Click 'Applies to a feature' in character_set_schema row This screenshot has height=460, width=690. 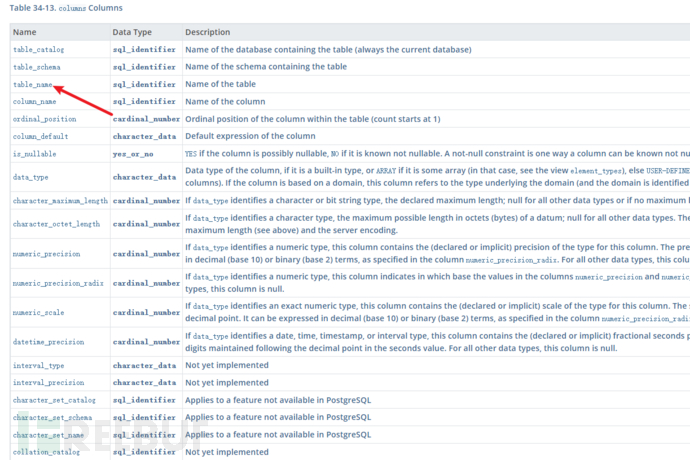click(x=278, y=417)
